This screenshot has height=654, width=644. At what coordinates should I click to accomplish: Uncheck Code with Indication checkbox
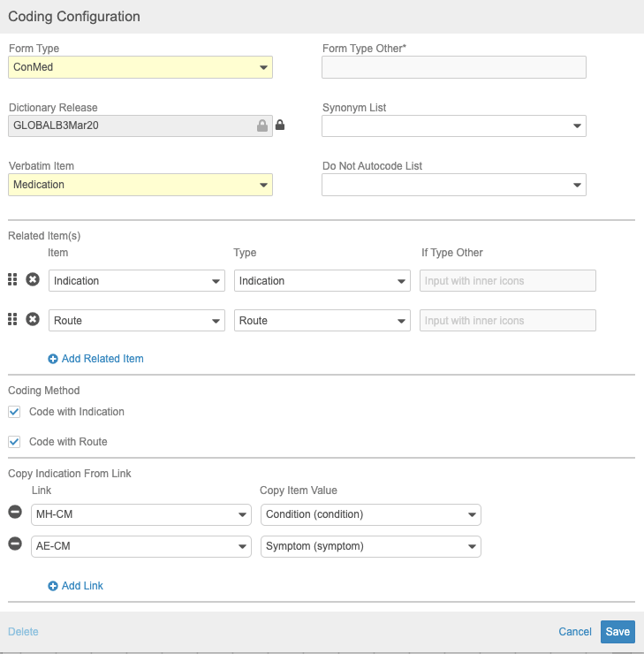[x=14, y=412]
